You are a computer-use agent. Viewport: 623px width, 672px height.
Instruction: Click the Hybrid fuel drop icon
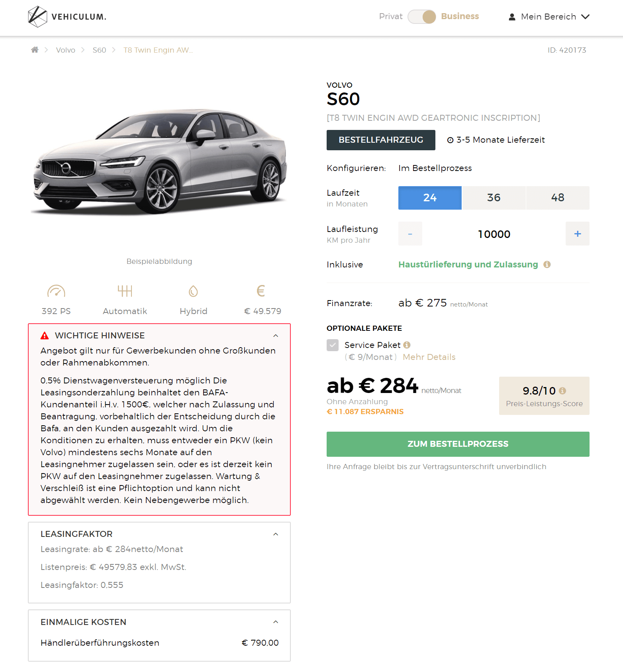(193, 291)
